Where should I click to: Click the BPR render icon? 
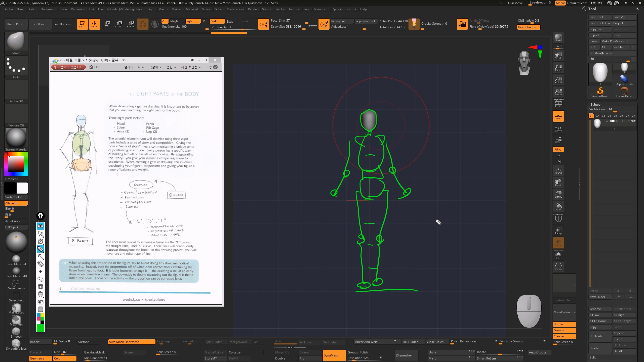tap(558, 38)
